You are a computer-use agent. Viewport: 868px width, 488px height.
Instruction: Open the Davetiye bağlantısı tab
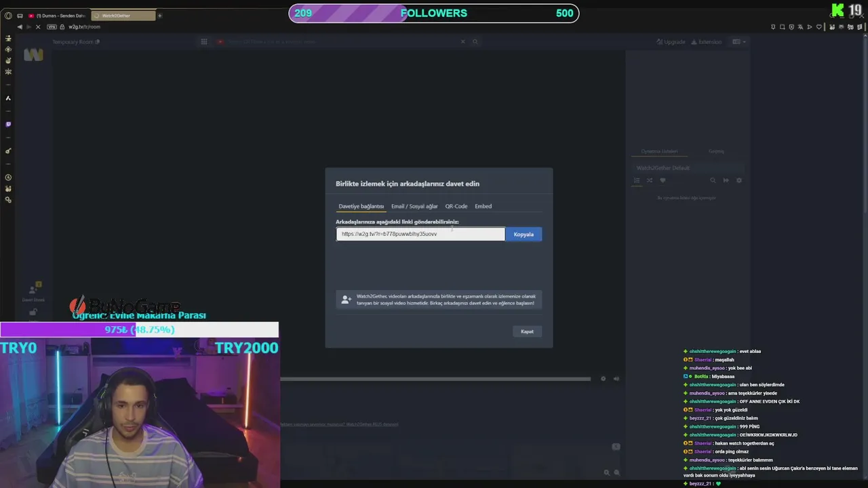coord(361,206)
